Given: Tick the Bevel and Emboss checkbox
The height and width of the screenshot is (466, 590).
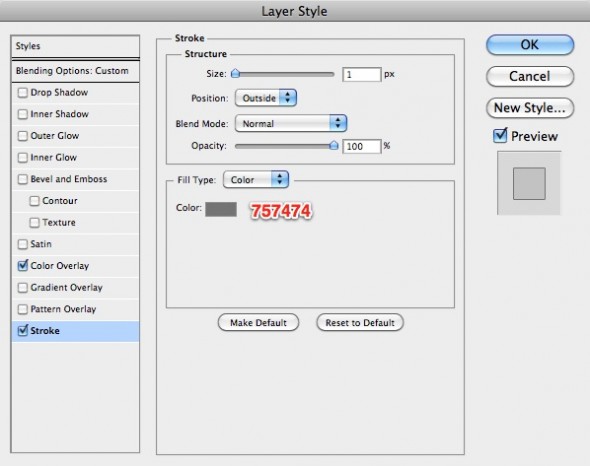Looking at the screenshot, I should tap(23, 179).
